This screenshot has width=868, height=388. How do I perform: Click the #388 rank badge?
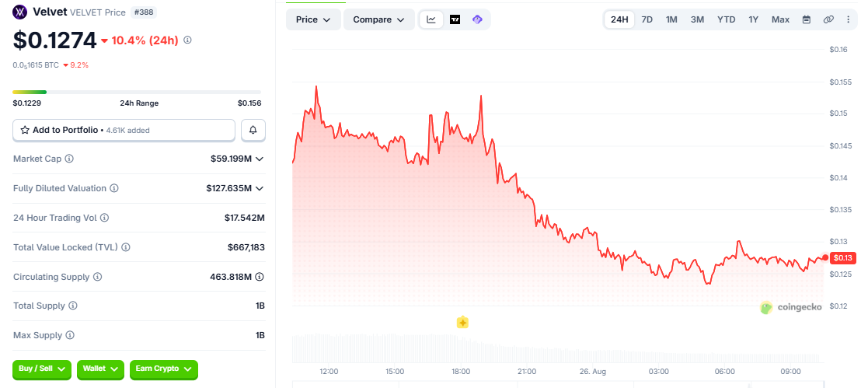click(x=144, y=12)
